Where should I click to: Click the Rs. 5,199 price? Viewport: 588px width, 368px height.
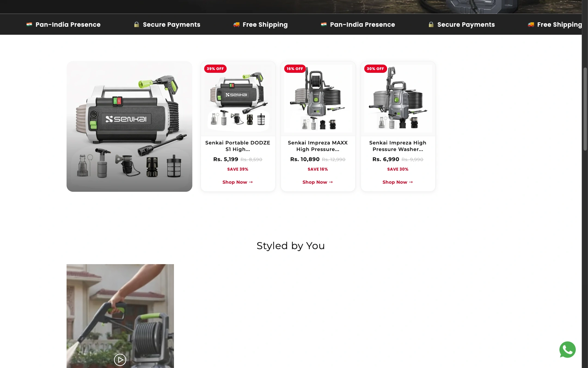click(226, 159)
